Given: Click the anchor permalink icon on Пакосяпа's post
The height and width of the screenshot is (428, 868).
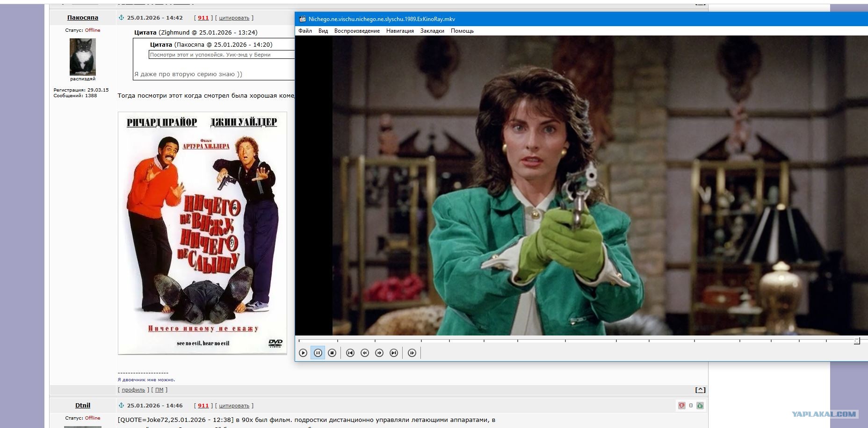Looking at the screenshot, I should coord(121,18).
